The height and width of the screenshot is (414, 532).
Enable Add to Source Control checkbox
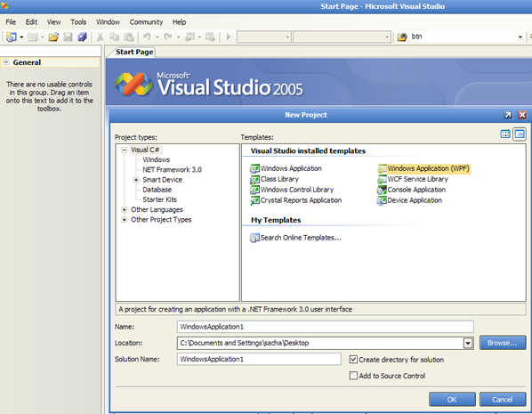point(353,376)
